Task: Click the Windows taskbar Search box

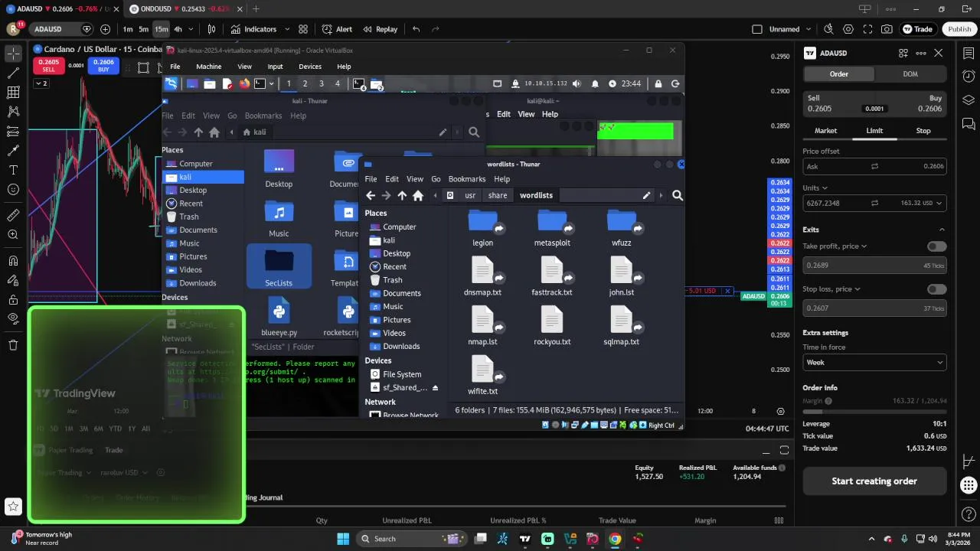Action: tap(410, 539)
